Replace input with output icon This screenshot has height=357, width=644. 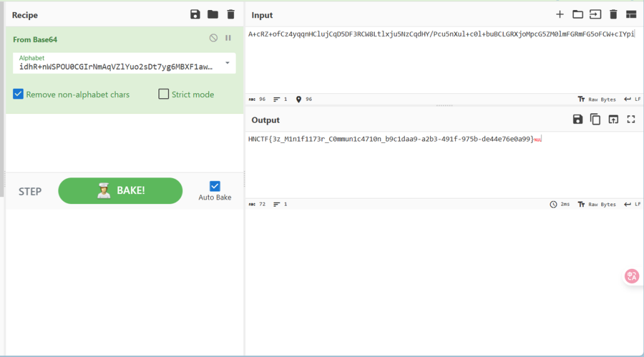click(613, 119)
